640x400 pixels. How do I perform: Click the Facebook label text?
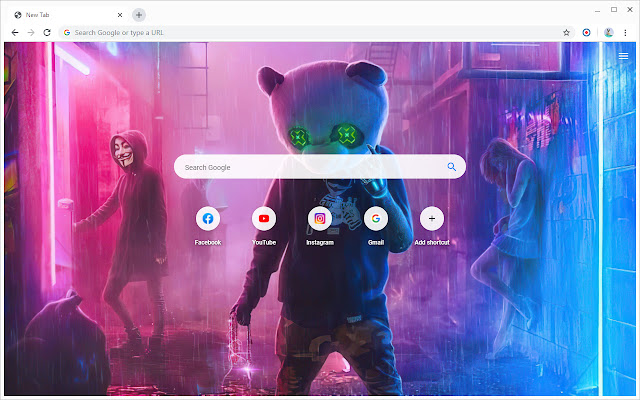tap(208, 242)
